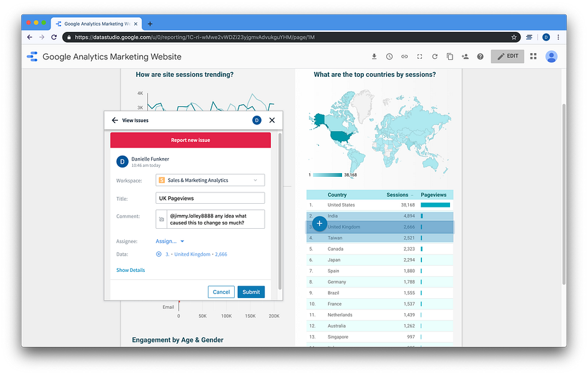This screenshot has width=588, height=375.
Task: Select the Australia table row
Action: [x=380, y=326]
